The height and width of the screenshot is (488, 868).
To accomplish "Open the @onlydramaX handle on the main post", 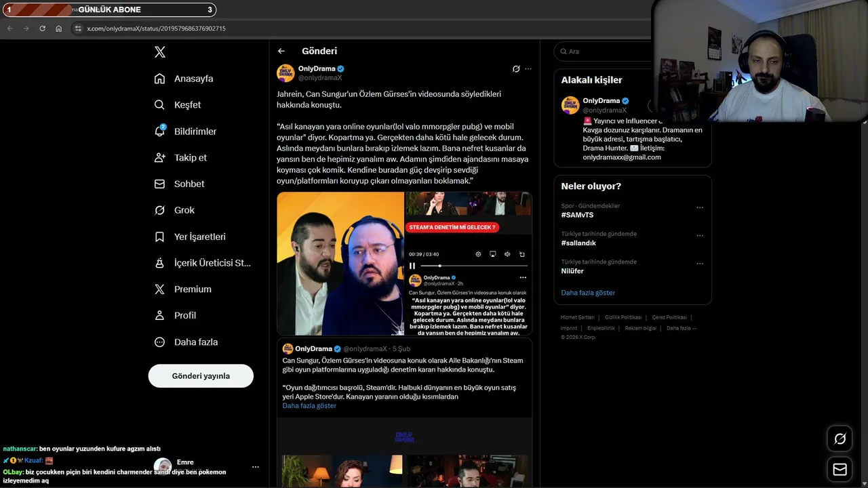I will click(320, 78).
